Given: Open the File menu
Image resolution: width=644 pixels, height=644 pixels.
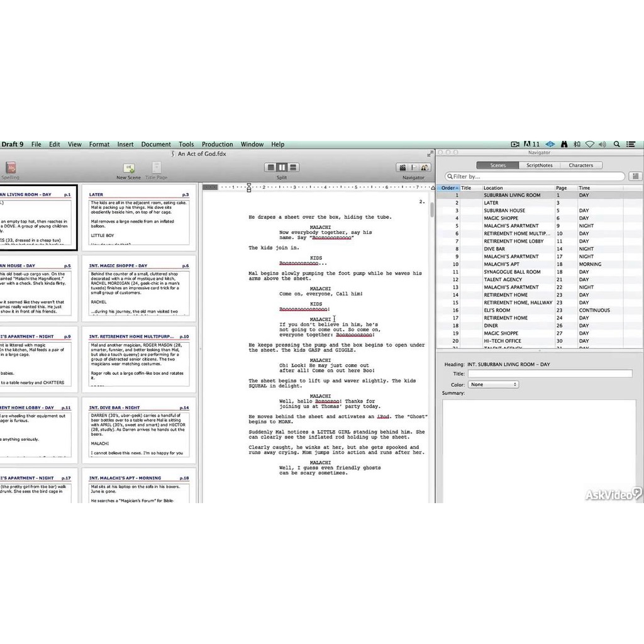Looking at the screenshot, I should coord(36,144).
